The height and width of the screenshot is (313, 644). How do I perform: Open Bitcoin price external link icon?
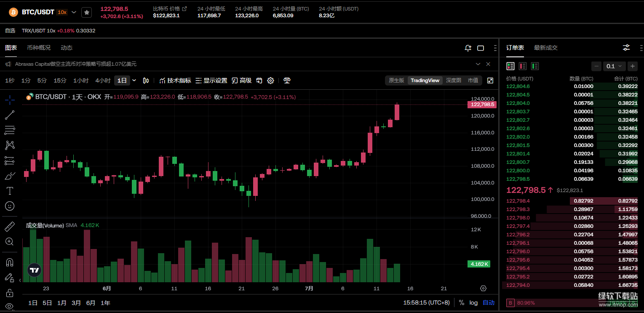tap(184, 8)
